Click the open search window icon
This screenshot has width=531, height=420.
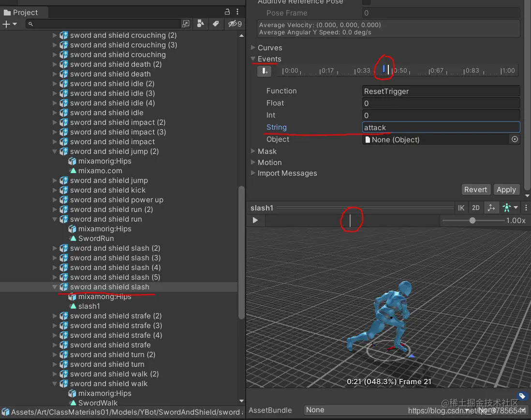[x=186, y=24]
